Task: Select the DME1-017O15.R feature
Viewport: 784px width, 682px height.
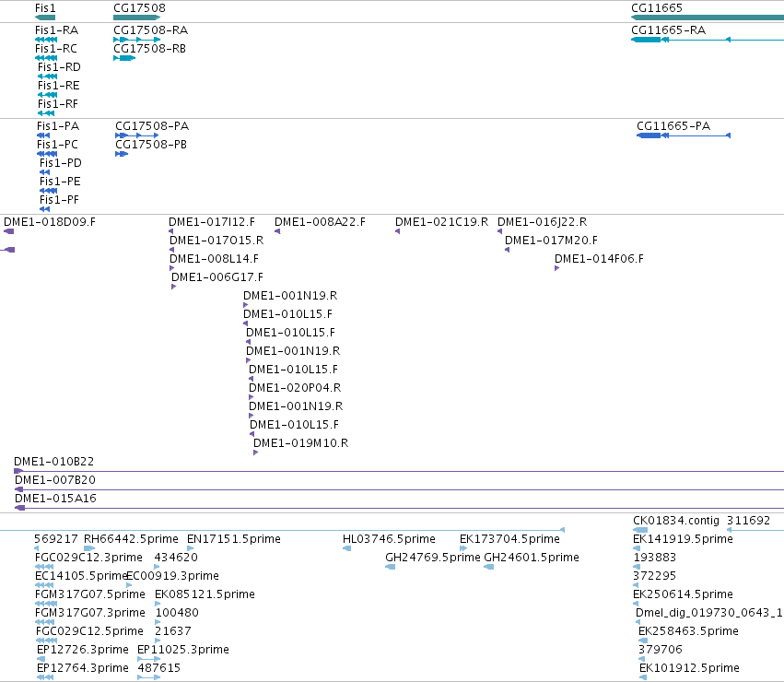Action: [216, 241]
